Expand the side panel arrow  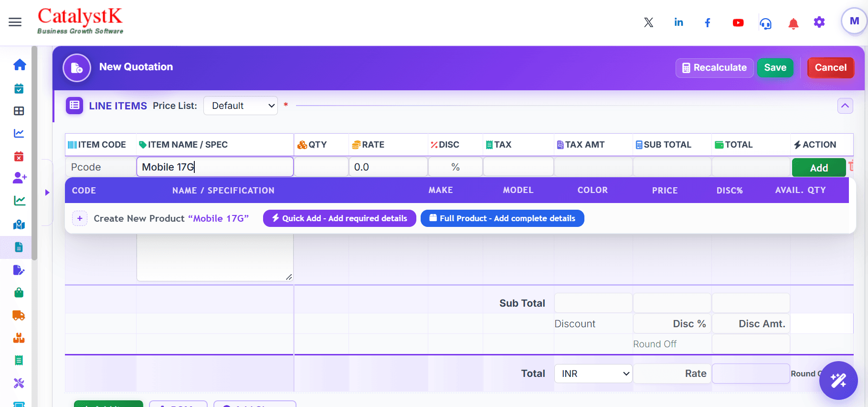coord(47,193)
